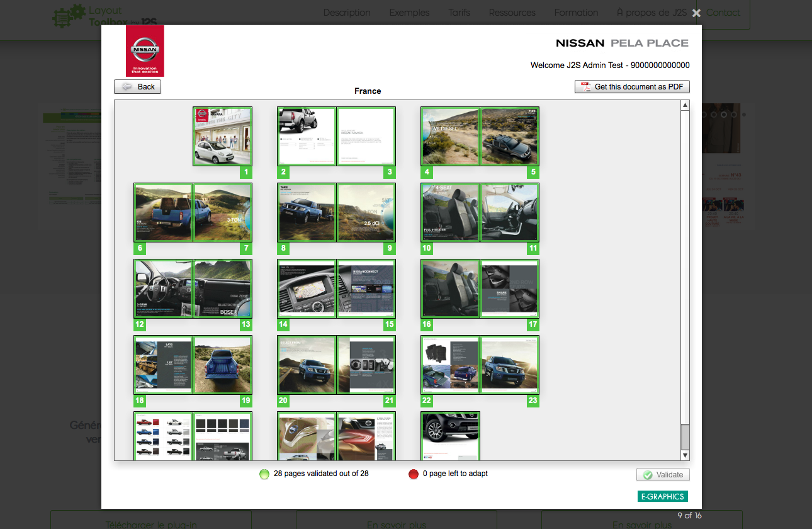Viewport: 812px width, 529px height.
Task: Click the green validated pages indicator
Action: coord(264,474)
